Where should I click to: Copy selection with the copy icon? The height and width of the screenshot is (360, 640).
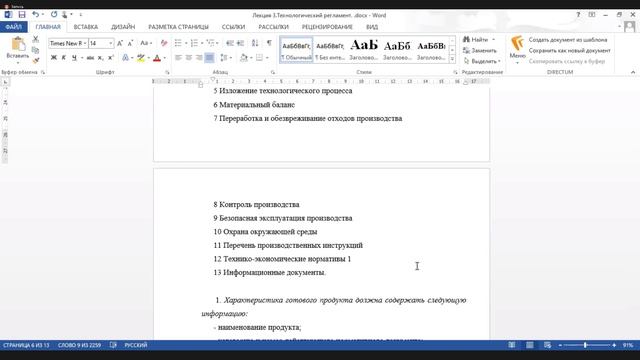[x=36, y=50]
